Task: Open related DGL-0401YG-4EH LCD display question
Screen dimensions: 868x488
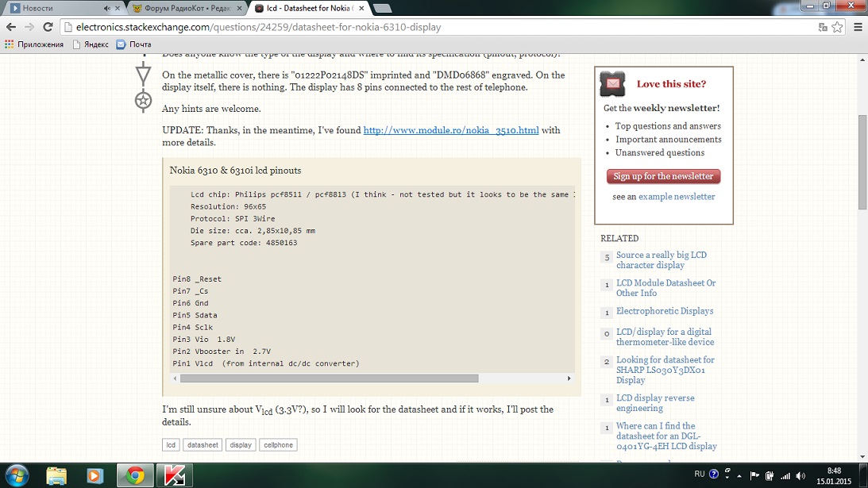Action: coord(666,436)
